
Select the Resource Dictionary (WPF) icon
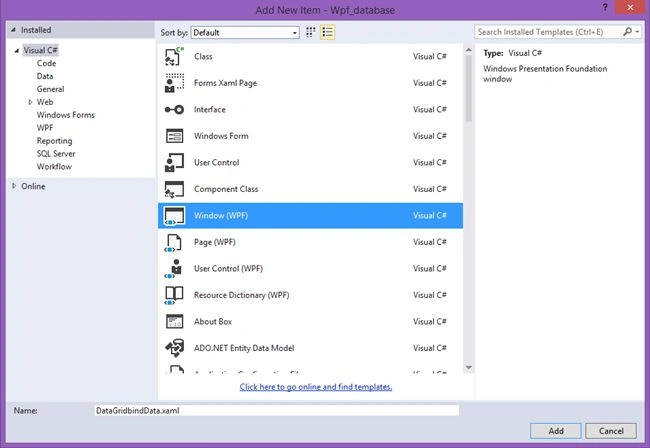pos(174,295)
